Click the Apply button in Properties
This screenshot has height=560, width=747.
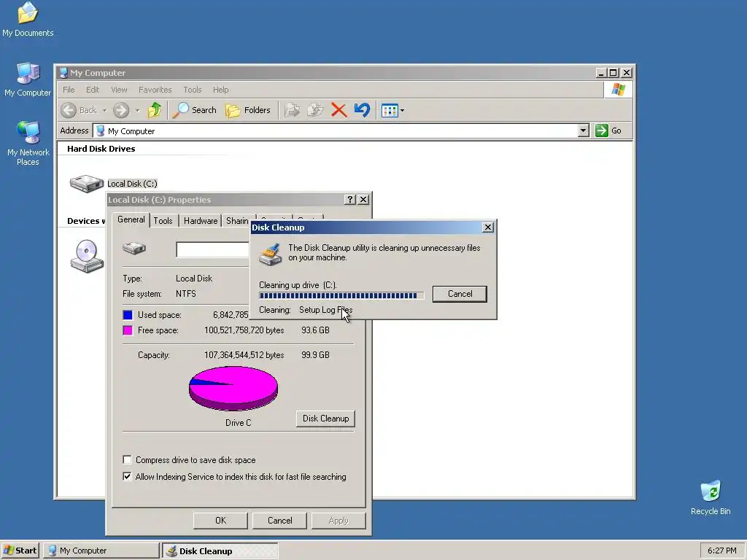click(338, 521)
